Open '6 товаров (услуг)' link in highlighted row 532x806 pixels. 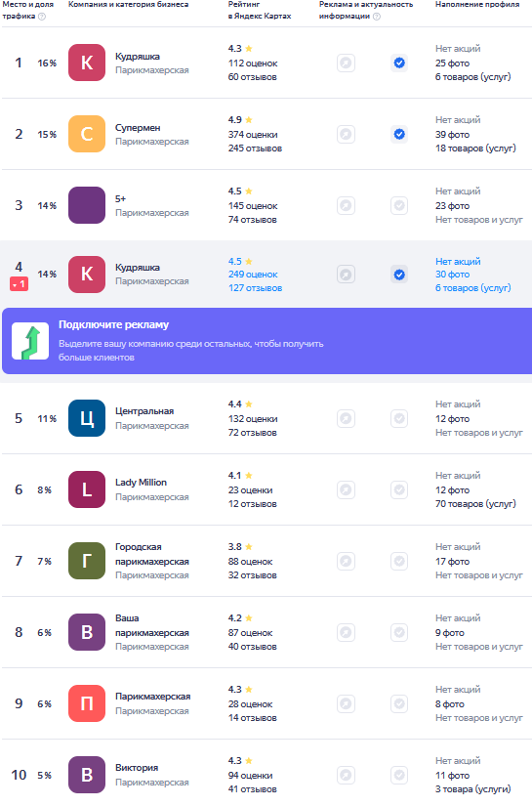(472, 288)
